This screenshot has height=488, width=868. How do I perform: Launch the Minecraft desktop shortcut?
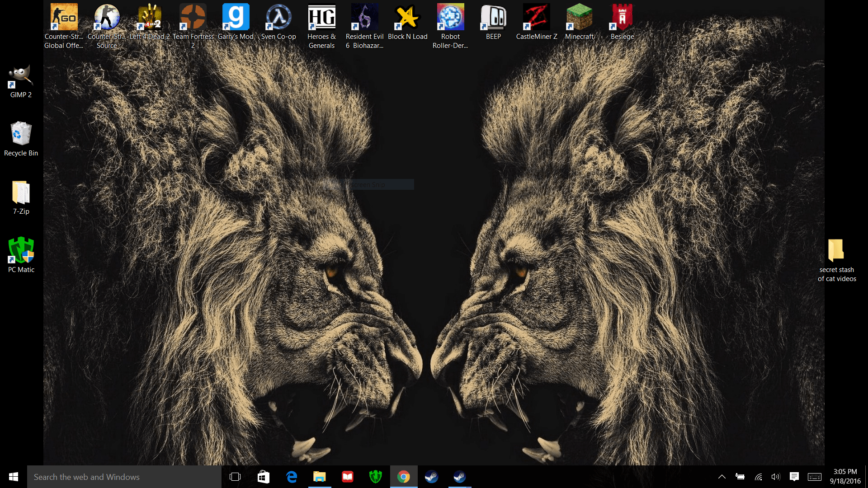click(579, 16)
